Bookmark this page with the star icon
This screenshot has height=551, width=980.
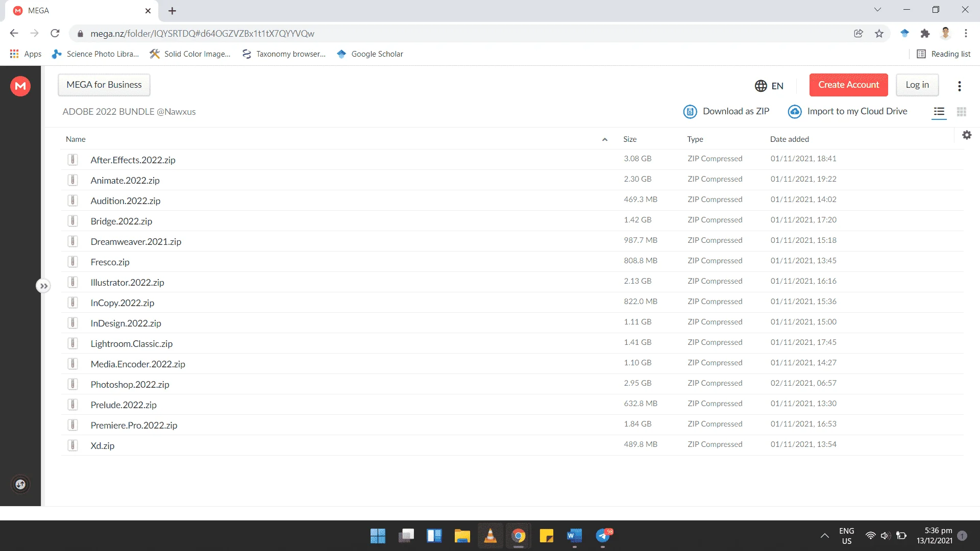point(879,33)
